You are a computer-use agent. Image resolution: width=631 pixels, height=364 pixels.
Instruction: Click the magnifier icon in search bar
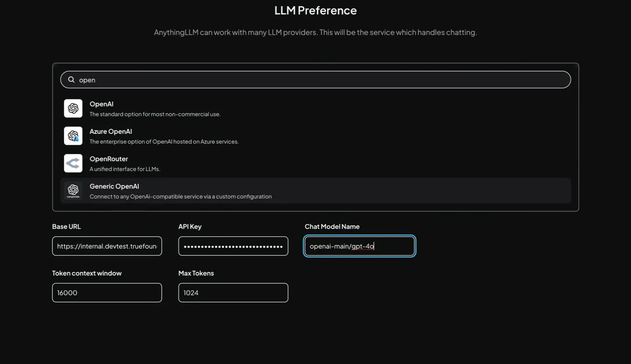(71, 80)
